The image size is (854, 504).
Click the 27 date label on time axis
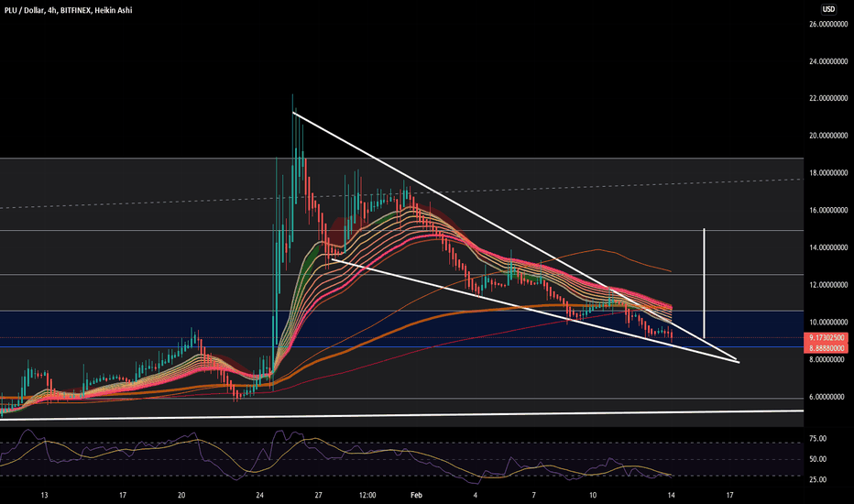tap(319, 495)
